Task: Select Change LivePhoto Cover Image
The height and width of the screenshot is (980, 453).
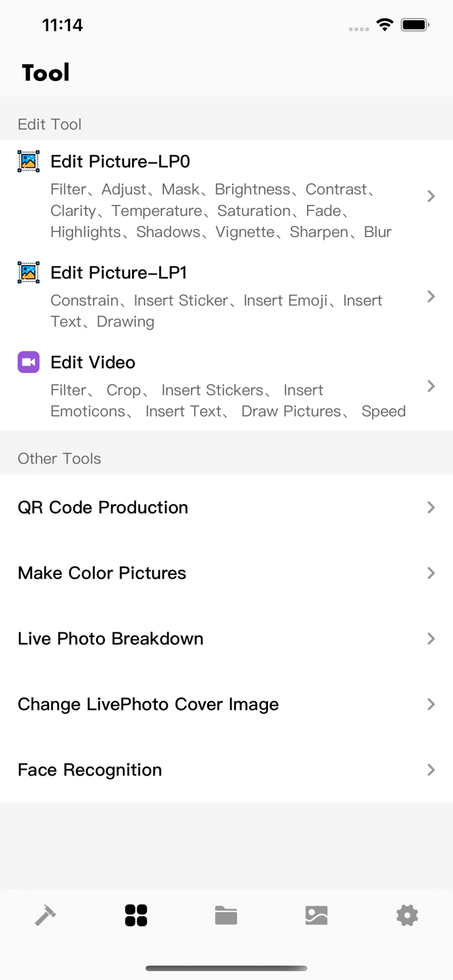Action: (x=148, y=704)
